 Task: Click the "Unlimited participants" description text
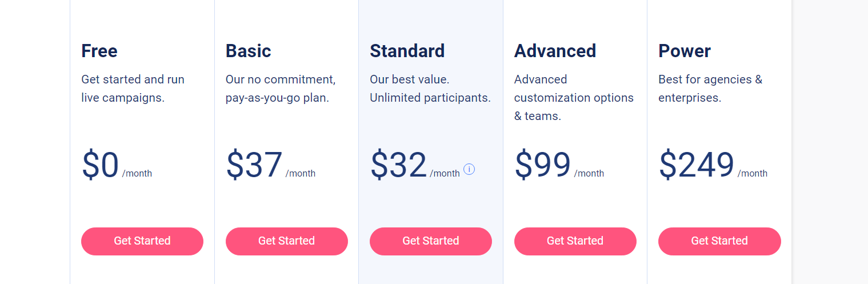[x=430, y=98]
